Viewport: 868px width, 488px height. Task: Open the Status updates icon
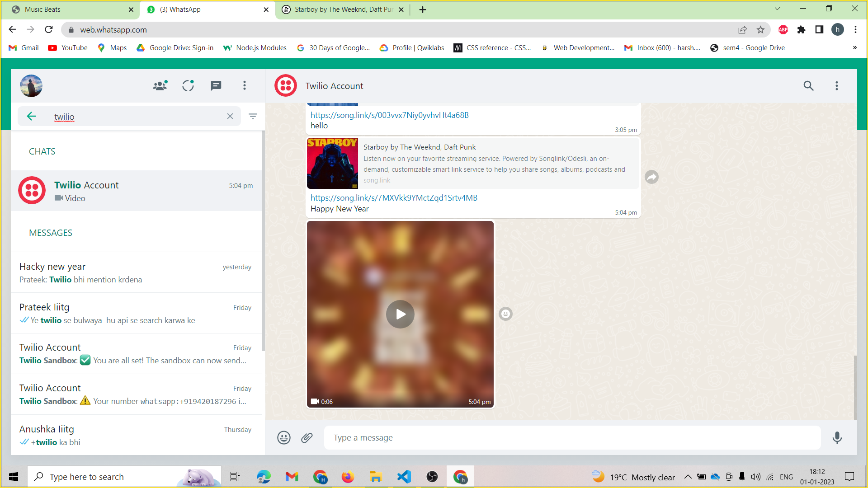point(188,86)
